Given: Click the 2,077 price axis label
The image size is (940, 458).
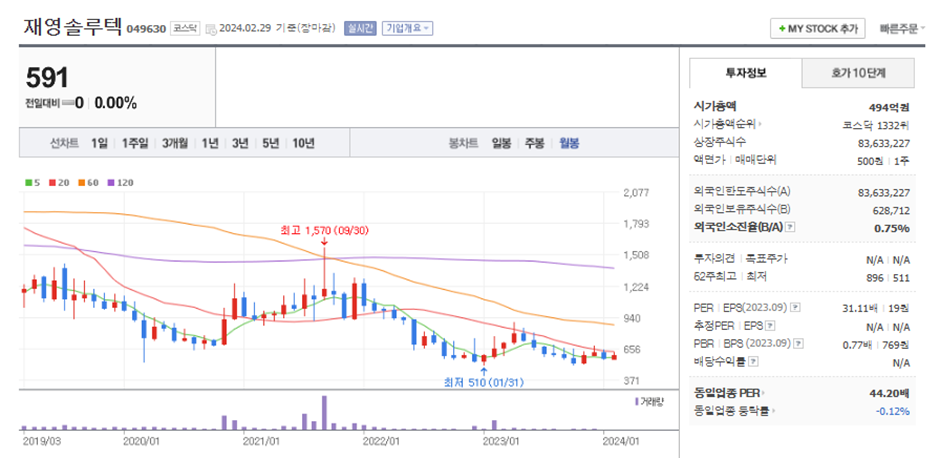Looking at the screenshot, I should [637, 193].
